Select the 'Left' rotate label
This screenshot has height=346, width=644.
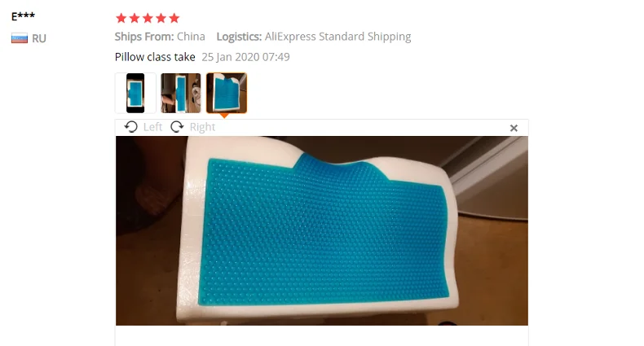click(152, 127)
